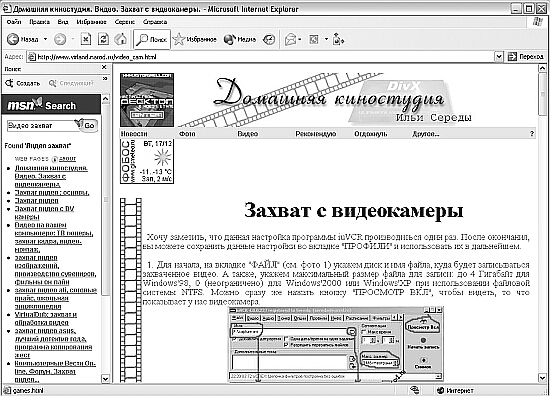
Task: Expand the Back button history dropdown arrow
Action: 46,39
